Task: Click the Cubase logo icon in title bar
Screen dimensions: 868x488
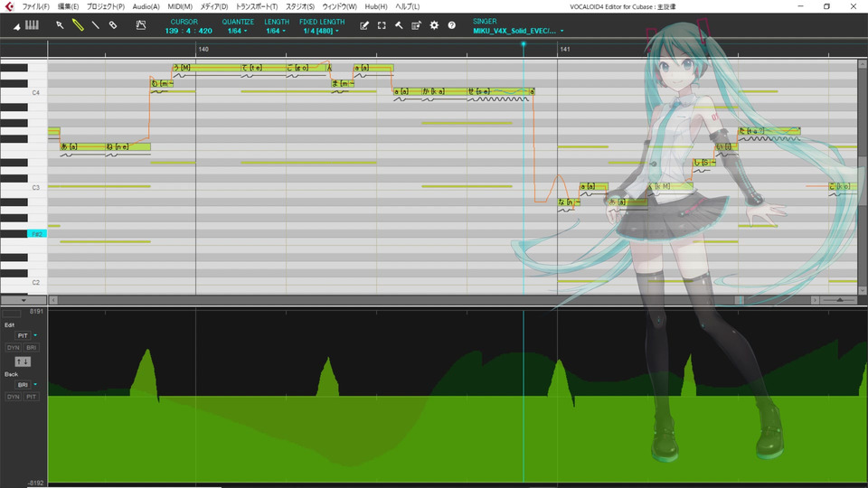Action: tap(9, 6)
